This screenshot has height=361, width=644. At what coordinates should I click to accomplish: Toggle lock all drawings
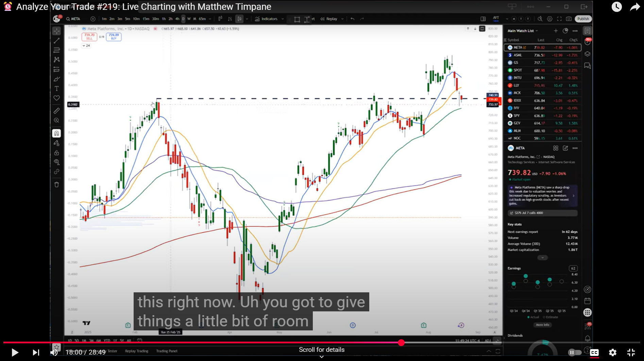pos(56,153)
